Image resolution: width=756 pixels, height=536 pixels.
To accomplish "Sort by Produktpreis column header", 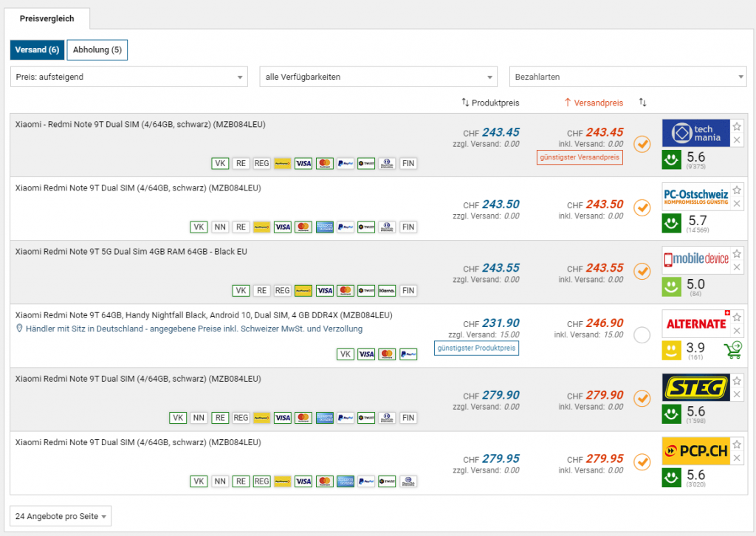I will (490, 103).
